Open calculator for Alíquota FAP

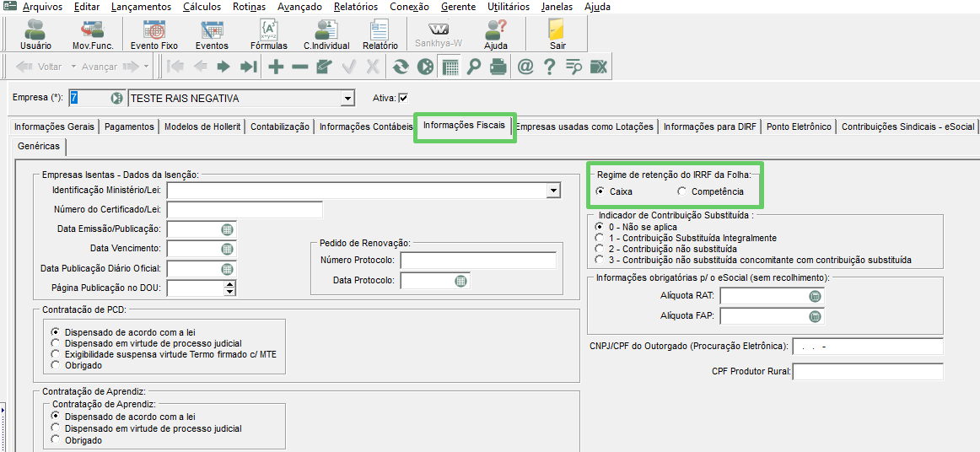[x=815, y=316]
